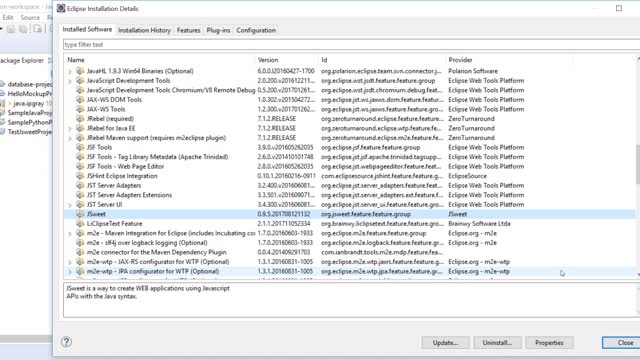Open Properties for the selected feature
The image size is (640, 360).
[x=549, y=342]
